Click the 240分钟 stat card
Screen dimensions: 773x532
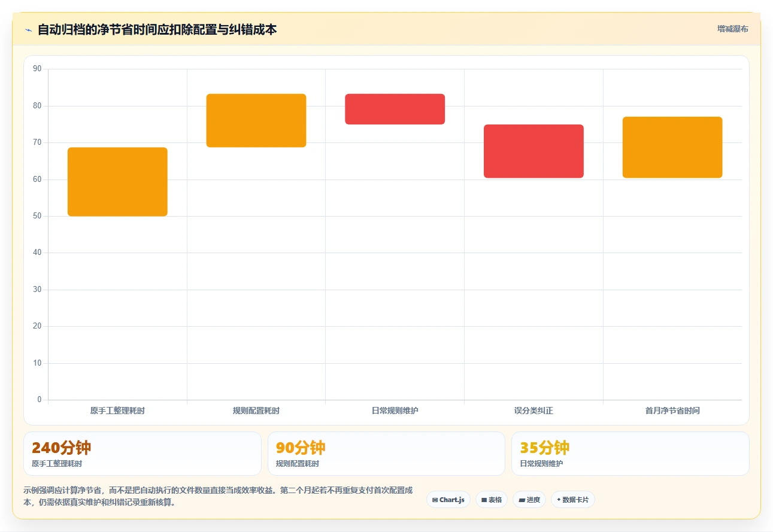(143, 454)
